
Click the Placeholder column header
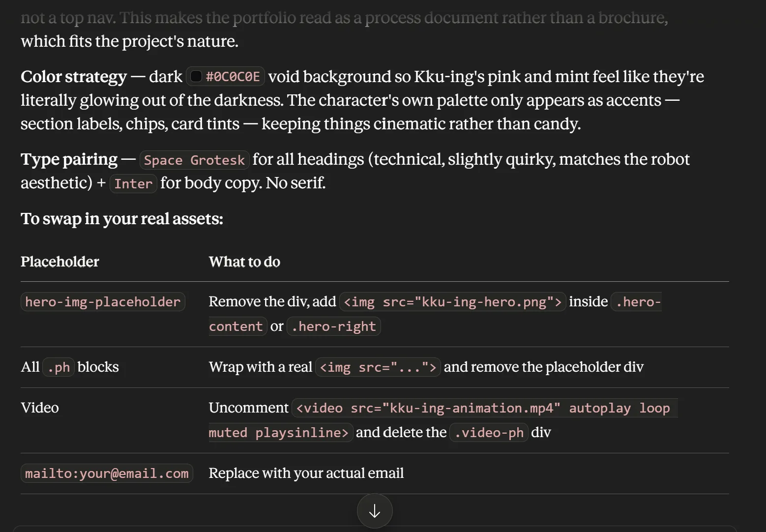pos(60,262)
